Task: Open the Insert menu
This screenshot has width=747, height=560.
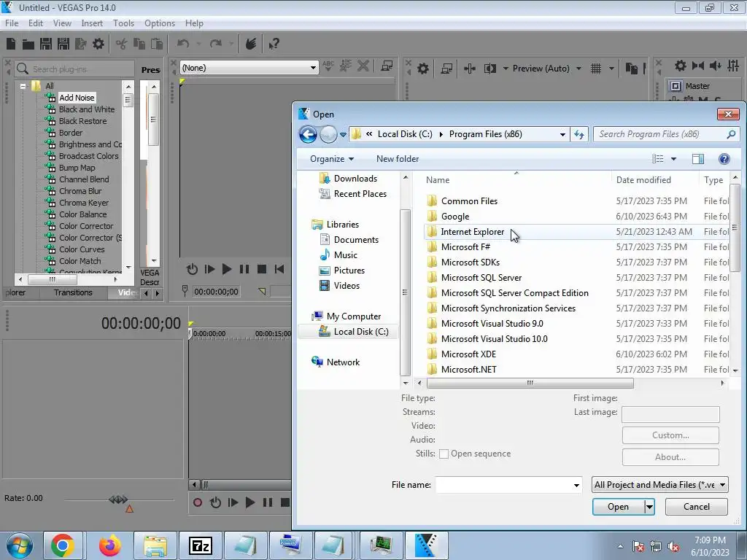Action: point(91,23)
